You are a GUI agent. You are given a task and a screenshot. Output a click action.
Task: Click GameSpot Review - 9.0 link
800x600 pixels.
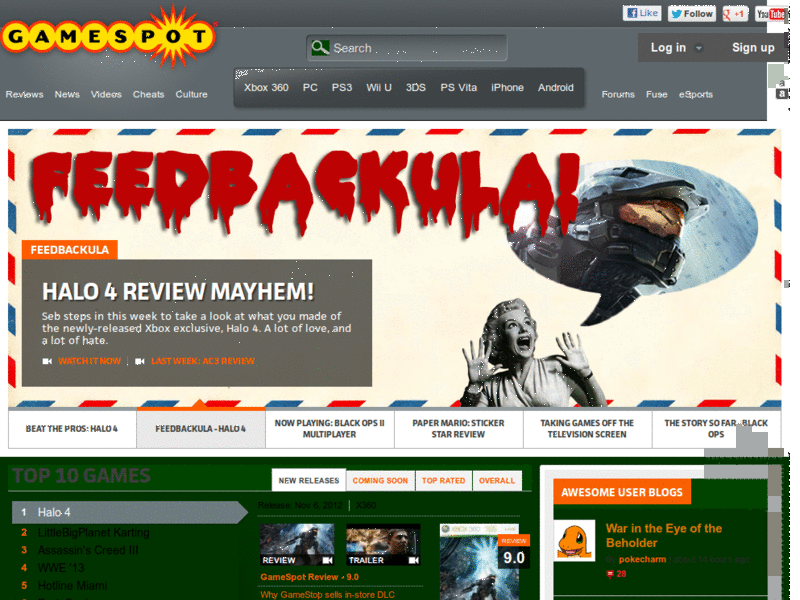pyautogui.click(x=309, y=577)
